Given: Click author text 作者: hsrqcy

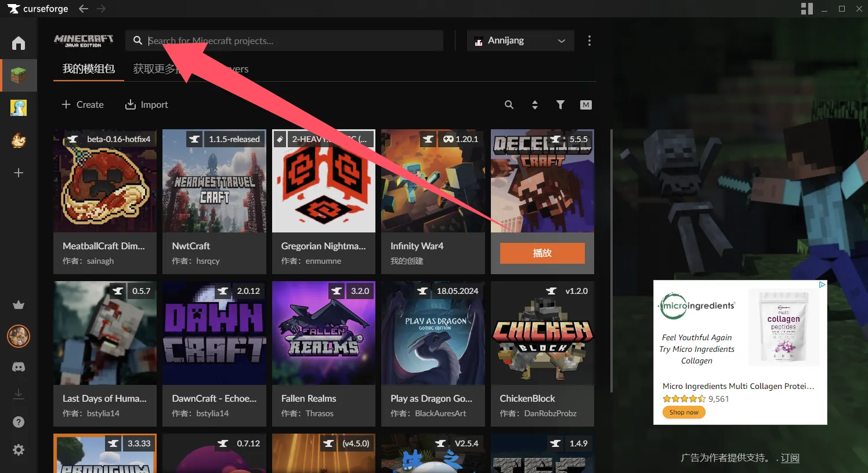Looking at the screenshot, I should (196, 261).
